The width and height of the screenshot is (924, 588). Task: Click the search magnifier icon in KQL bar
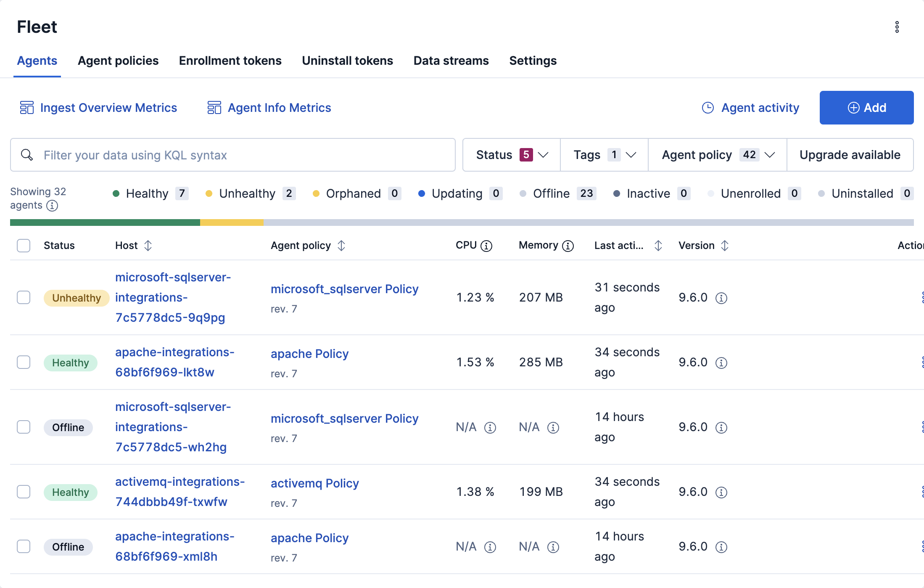click(27, 155)
